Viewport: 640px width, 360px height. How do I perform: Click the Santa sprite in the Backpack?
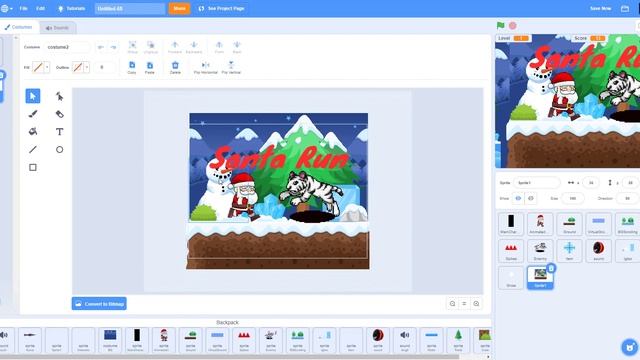point(164,340)
